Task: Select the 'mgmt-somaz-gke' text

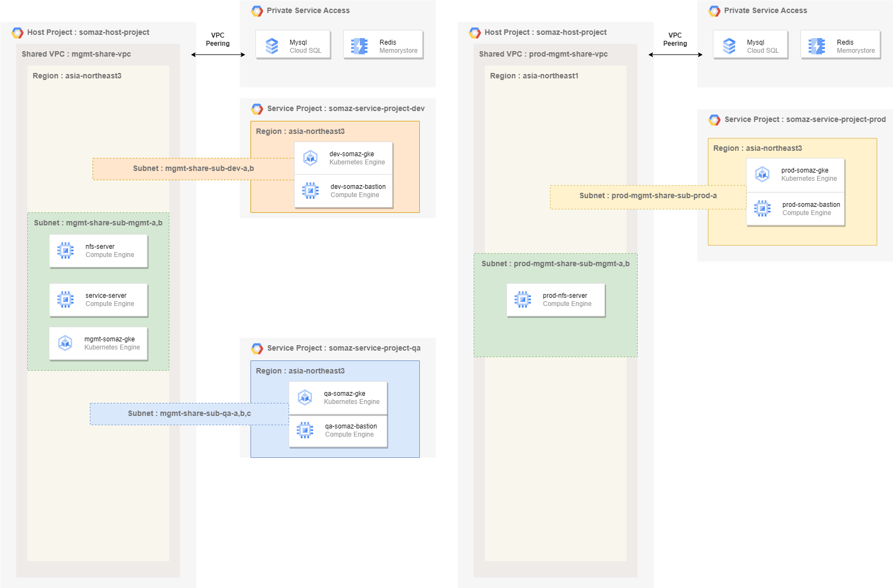Action: point(109,339)
